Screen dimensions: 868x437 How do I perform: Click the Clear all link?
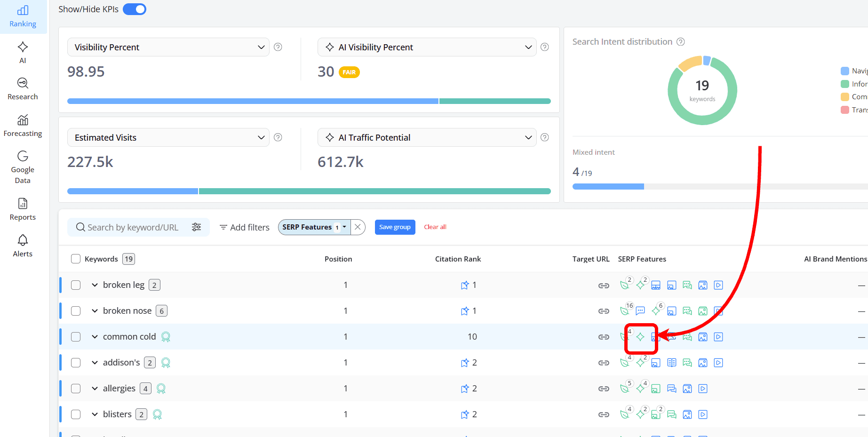435,227
